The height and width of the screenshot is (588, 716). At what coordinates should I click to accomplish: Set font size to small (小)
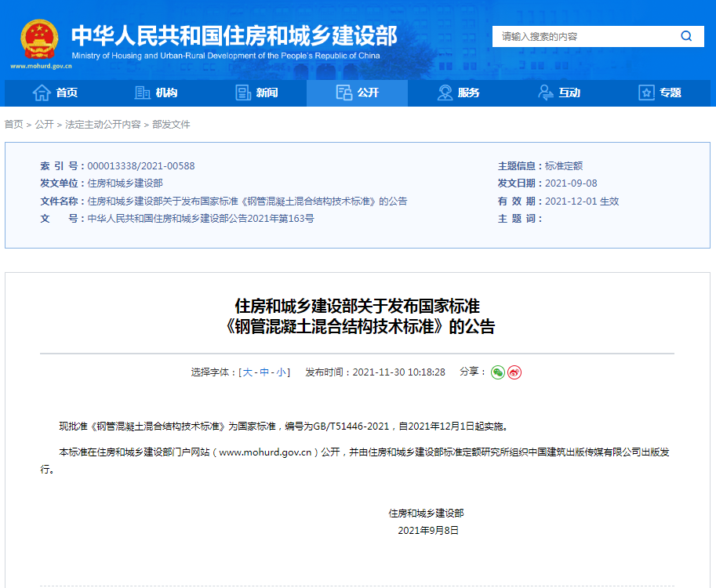pos(281,372)
